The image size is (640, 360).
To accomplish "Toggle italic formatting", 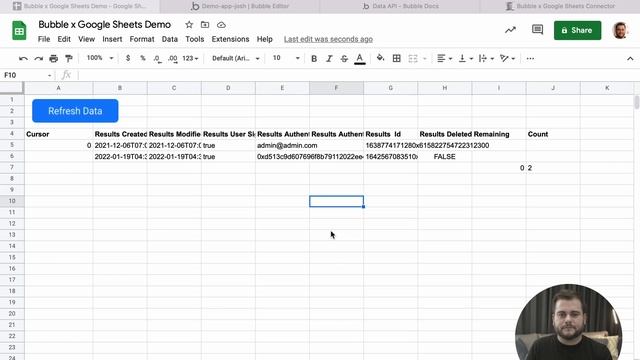I will tap(329, 59).
